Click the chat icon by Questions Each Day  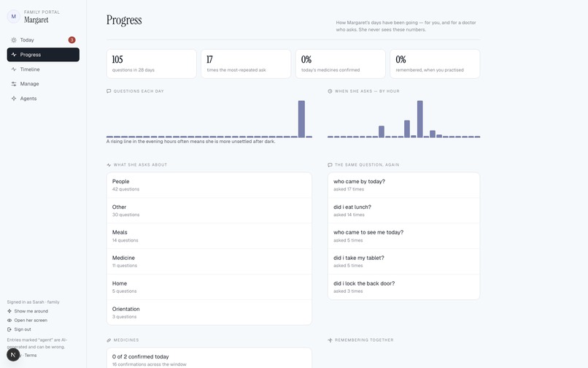tap(109, 91)
